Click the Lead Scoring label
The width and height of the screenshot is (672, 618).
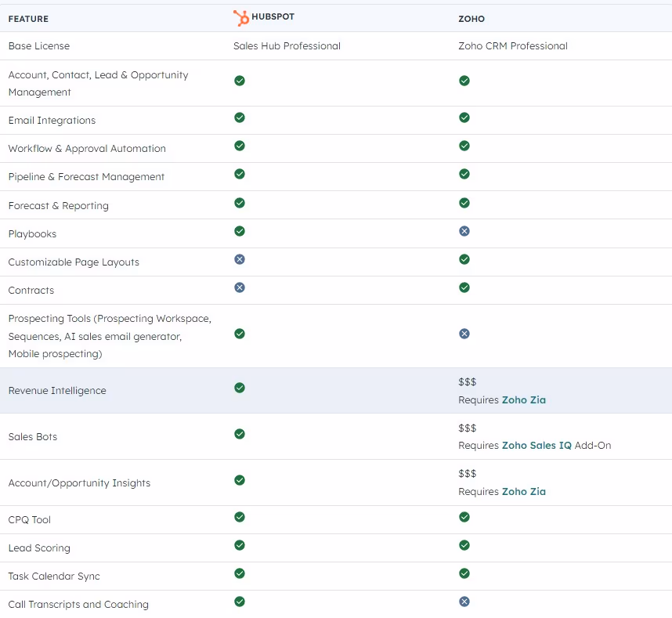coord(39,548)
